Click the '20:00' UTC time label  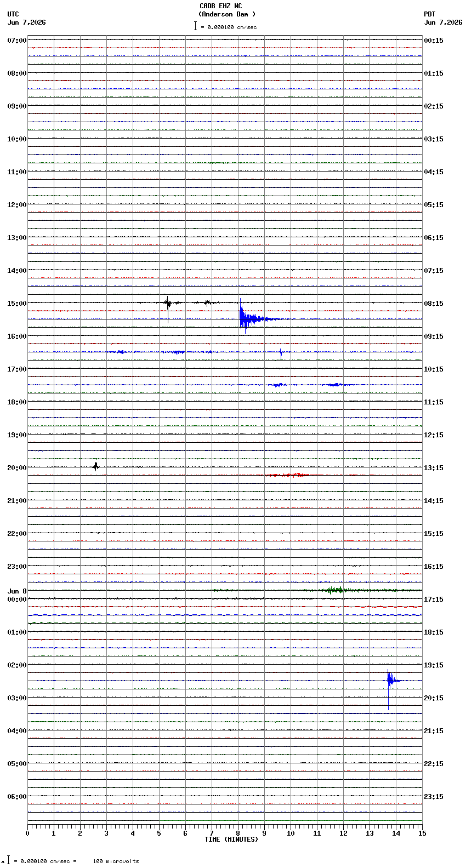click(17, 468)
